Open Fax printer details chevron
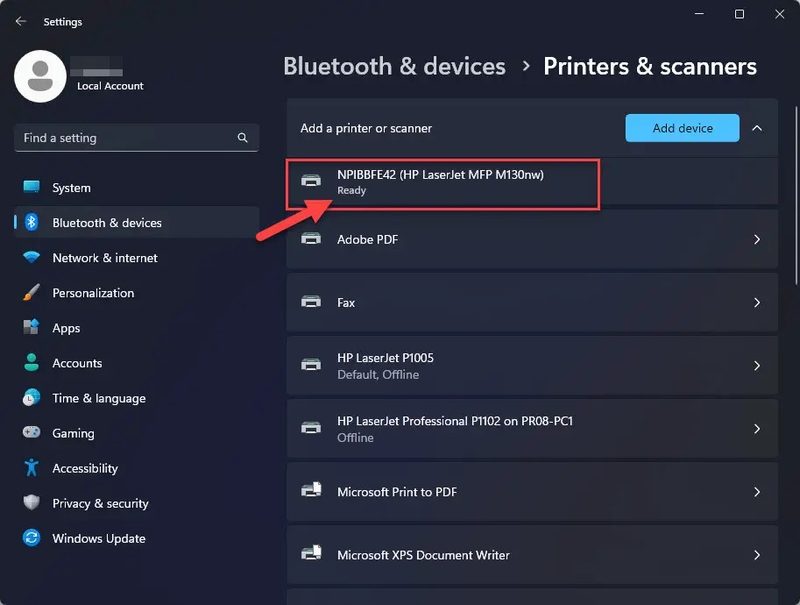 (757, 303)
